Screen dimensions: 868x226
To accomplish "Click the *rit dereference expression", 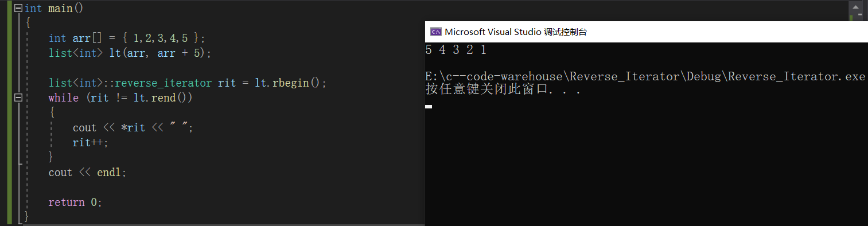I will (x=133, y=128).
